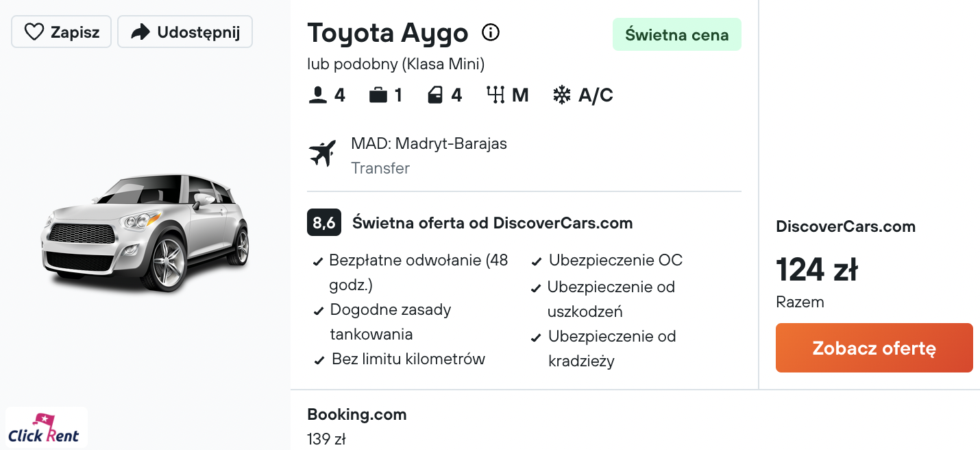Click the Bez limitu kilometrów feature
Screen dimensions: 980x450
coord(399,359)
